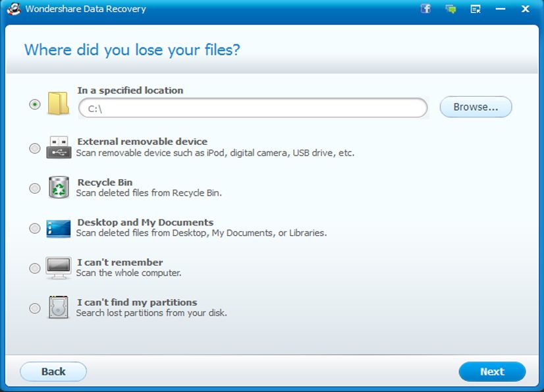544x392 pixels.
Task: Choose the Recycle Bin radio option
Action: [x=35, y=188]
